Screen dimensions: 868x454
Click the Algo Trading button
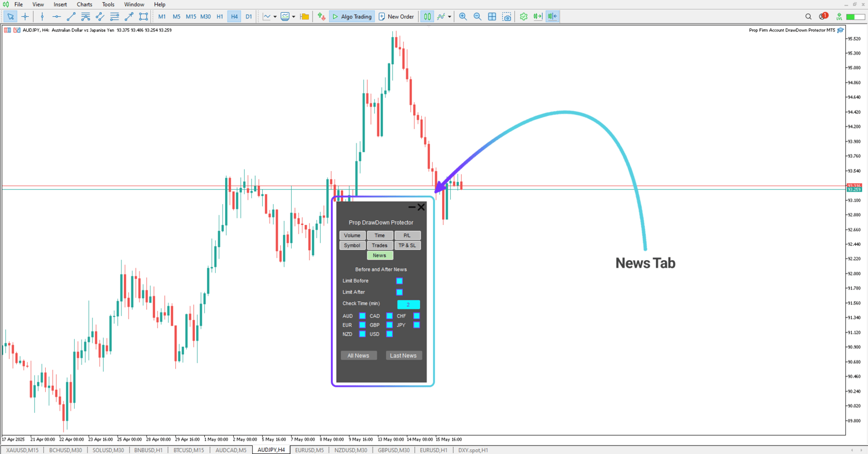(352, 17)
